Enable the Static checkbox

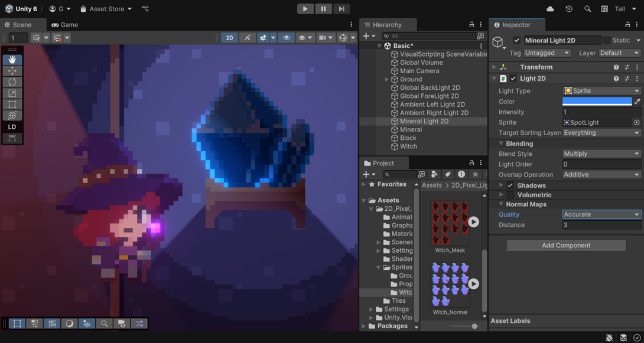pos(607,40)
